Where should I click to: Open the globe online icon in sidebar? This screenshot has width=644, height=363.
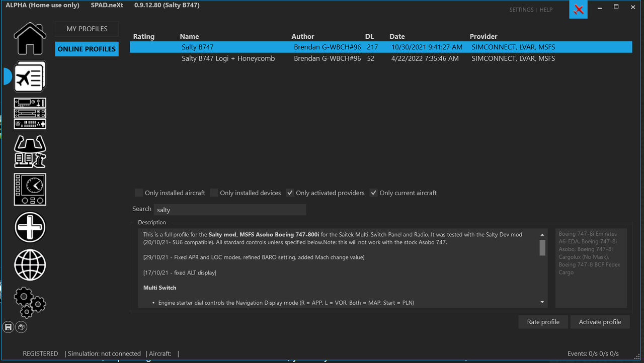point(30,265)
